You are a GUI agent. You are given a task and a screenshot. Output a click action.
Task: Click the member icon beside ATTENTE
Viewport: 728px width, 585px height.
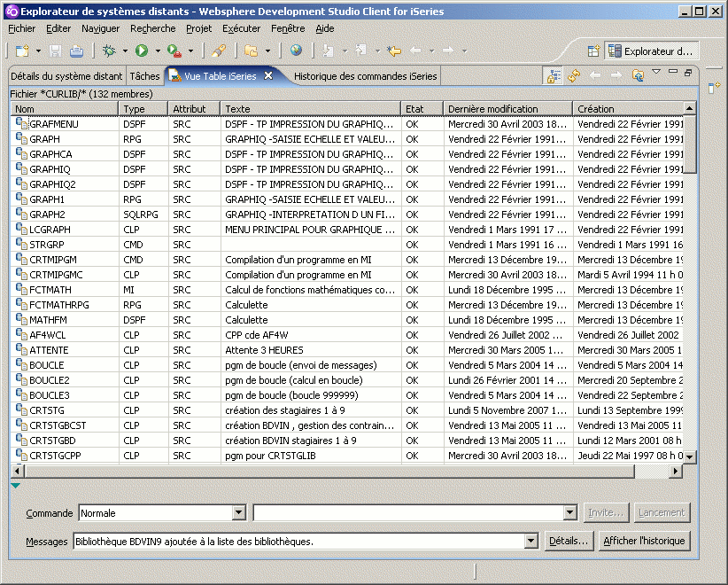click(x=21, y=349)
